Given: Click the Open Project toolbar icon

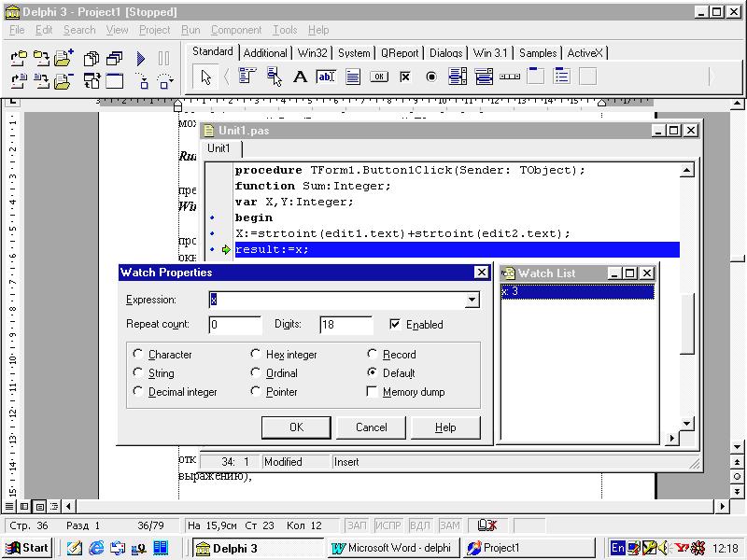Looking at the screenshot, I should pyautogui.click(x=19, y=58).
